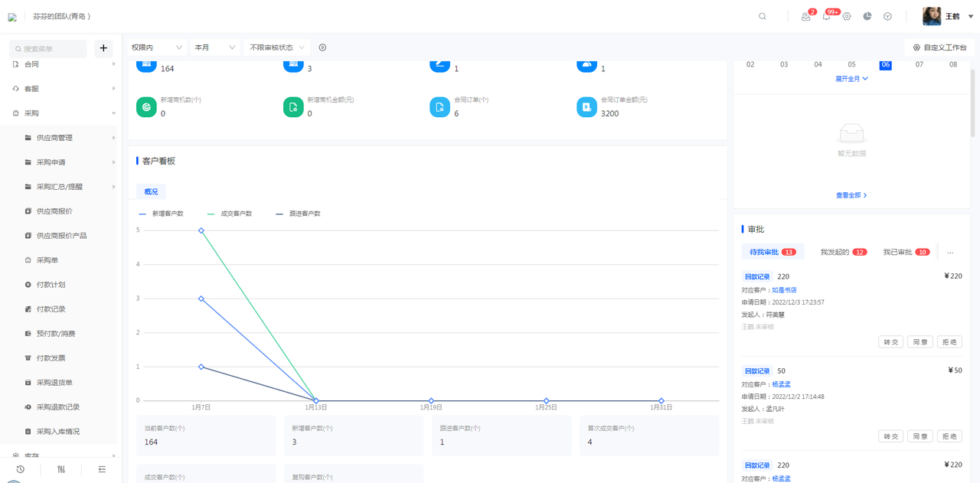
Task: Click the circular play icon beside filters
Action: click(322, 47)
